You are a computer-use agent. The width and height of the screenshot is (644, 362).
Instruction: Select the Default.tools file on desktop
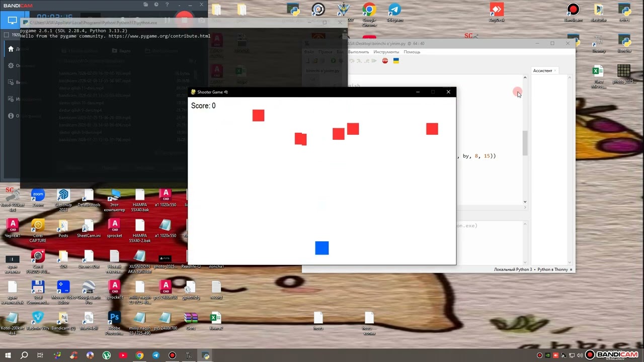(89, 198)
